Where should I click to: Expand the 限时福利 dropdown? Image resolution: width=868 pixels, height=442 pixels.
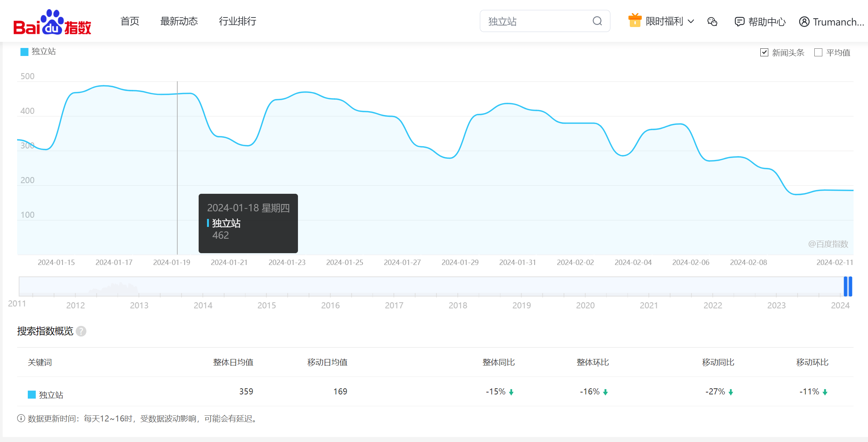(x=664, y=21)
